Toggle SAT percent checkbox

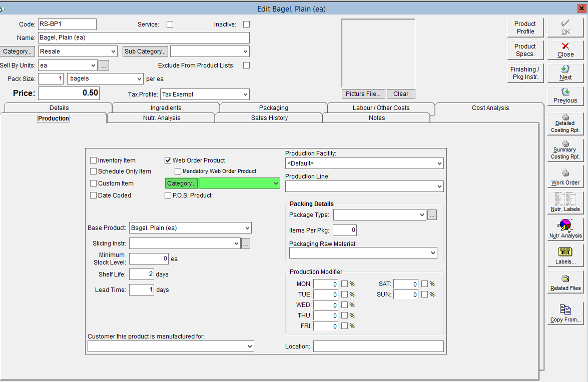click(x=424, y=284)
